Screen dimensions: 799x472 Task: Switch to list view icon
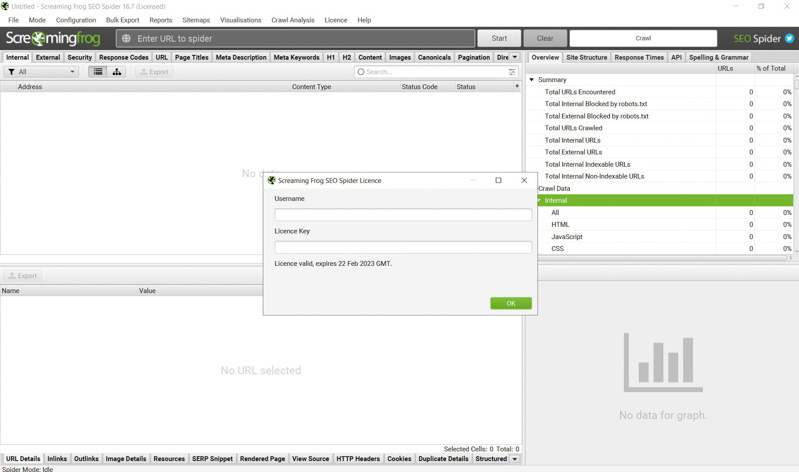coord(98,72)
